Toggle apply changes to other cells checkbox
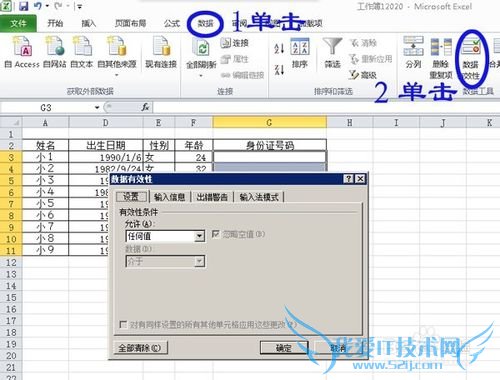The width and height of the screenshot is (500, 380). 123,324
